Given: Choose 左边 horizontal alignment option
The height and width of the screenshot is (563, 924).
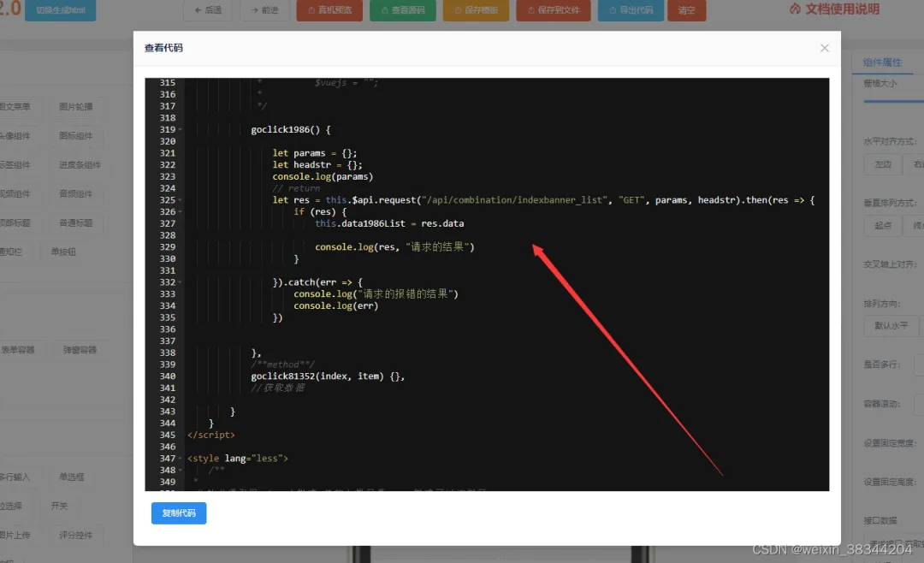Looking at the screenshot, I should [883, 164].
